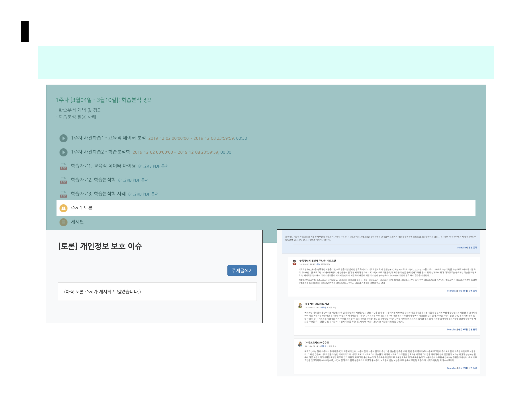Click 노학생's profile avatar icon
This screenshot has width=532, height=399.
[x=294, y=262]
